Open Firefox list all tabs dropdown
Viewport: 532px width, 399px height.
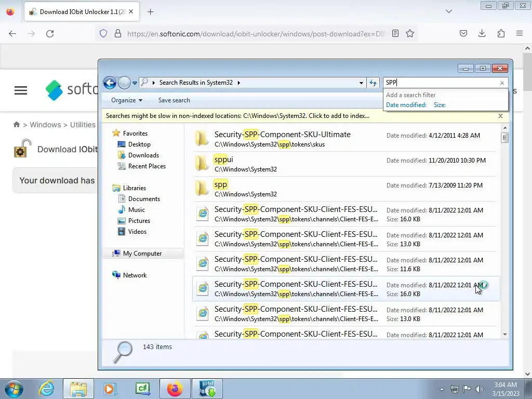[x=448, y=11]
